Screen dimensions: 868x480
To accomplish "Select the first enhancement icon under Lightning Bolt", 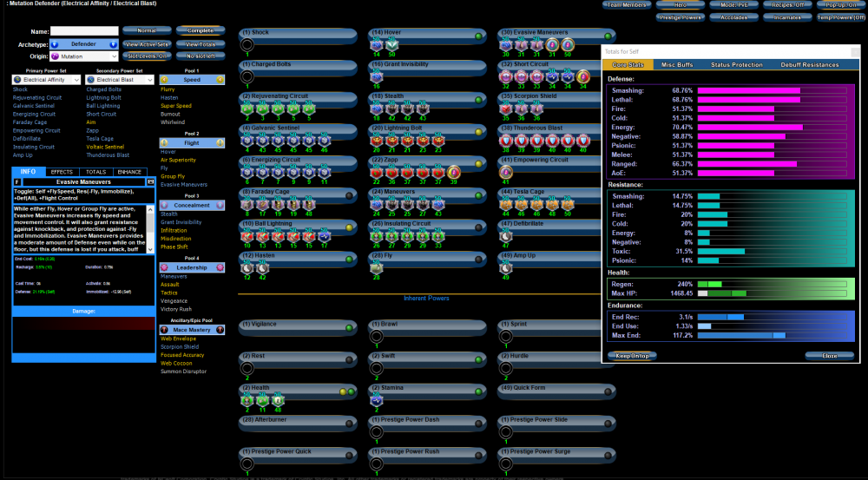I will coord(377,140).
